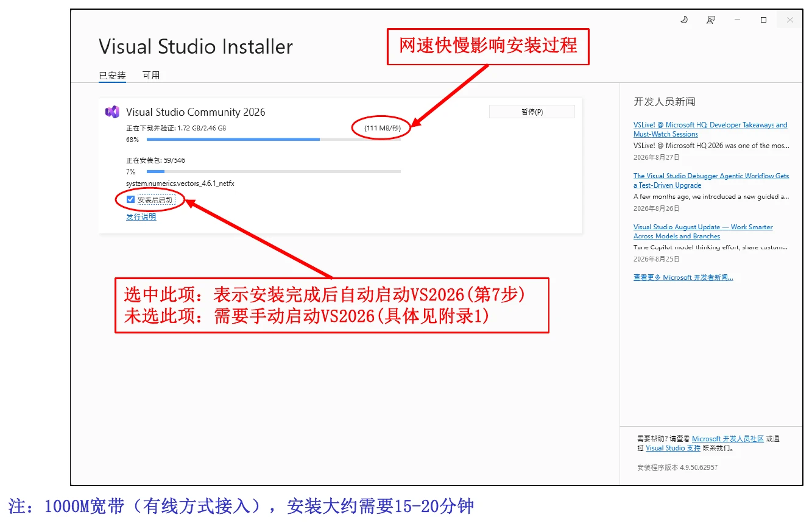Click the system.numerics.vectors_4.6.1_netfx package name
This screenshot has height=523, width=812.
click(180, 183)
